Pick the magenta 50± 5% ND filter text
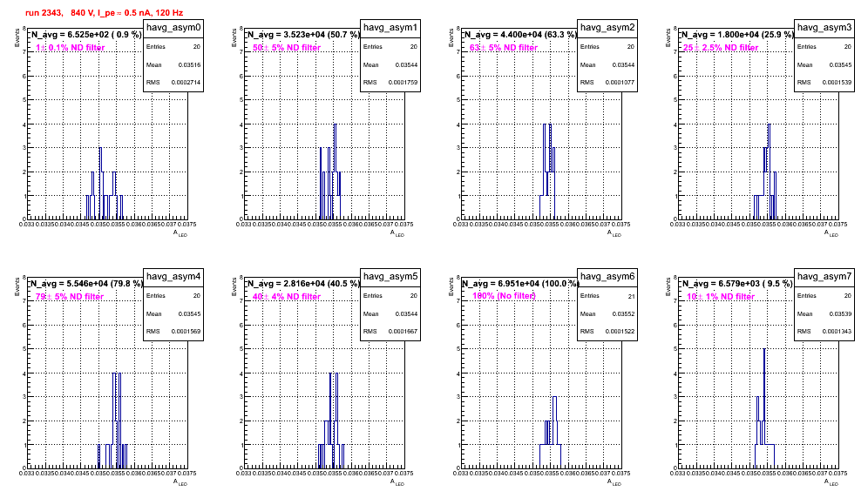Image resolution: width=868 pixels, height=498 pixels. 287,48
